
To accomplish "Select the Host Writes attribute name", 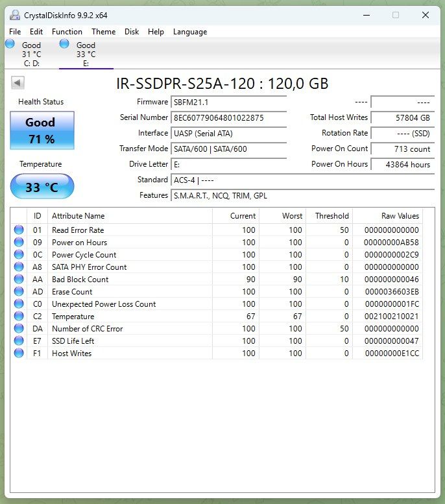I will pyautogui.click(x=72, y=354).
